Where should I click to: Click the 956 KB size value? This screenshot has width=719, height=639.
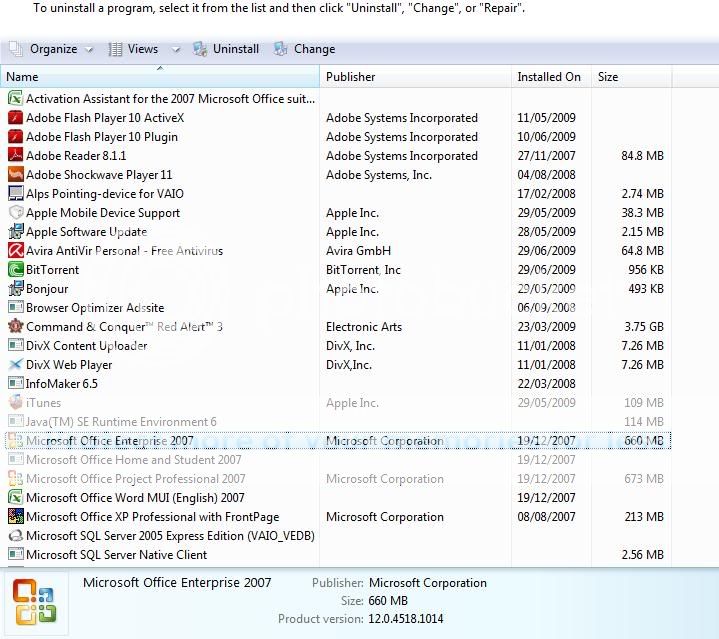click(x=646, y=270)
